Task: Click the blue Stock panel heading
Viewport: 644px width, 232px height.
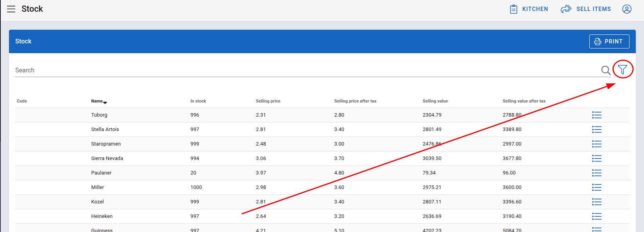Action: 23,41
